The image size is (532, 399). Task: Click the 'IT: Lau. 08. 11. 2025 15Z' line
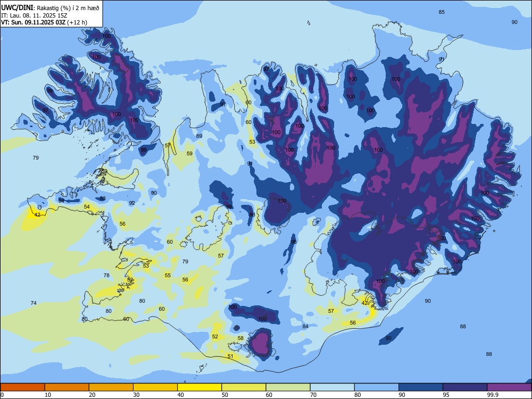[34, 15]
